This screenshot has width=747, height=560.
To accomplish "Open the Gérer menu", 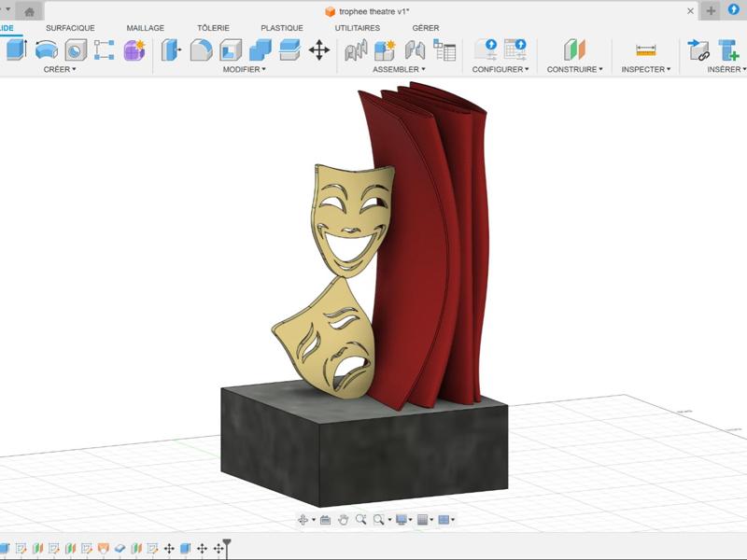I will coord(425,28).
